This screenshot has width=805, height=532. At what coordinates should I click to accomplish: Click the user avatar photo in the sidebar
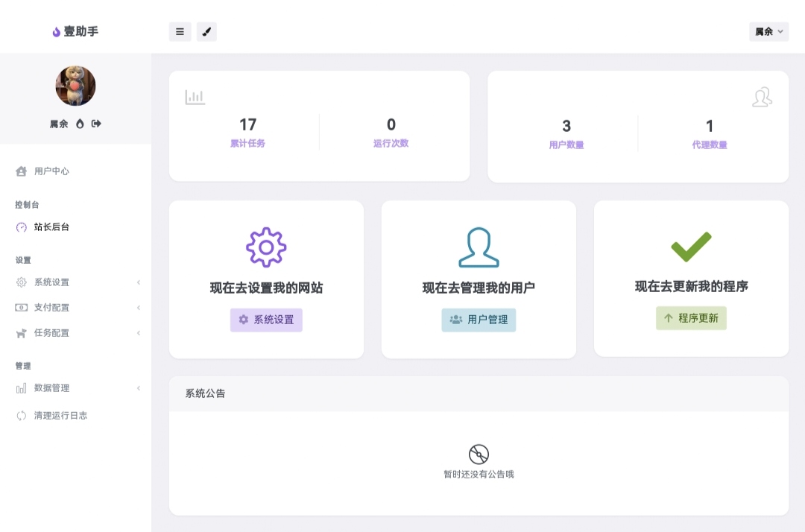75,85
